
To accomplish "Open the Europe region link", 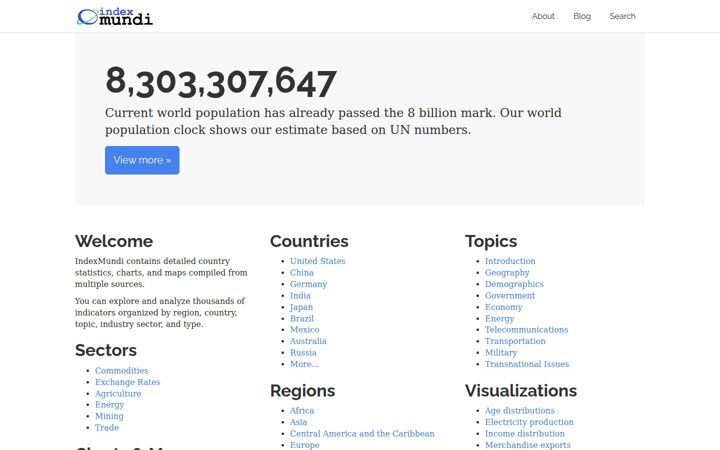I will point(304,444).
